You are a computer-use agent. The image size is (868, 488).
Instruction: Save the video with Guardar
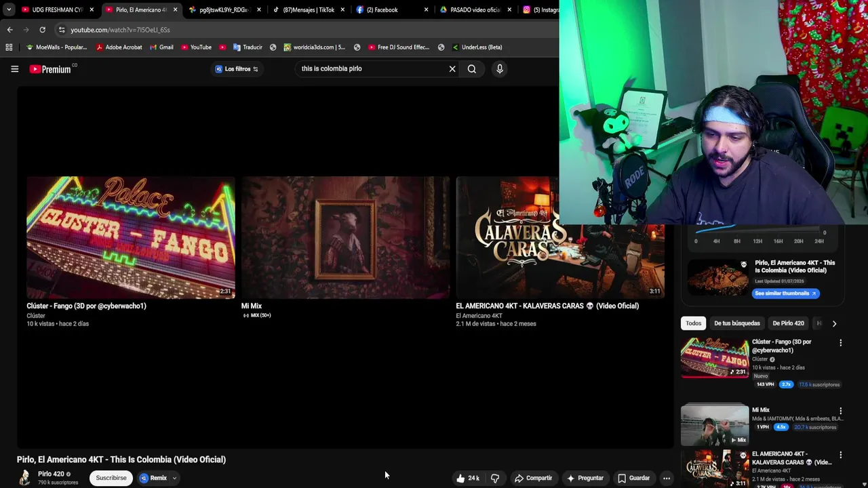(633, 478)
